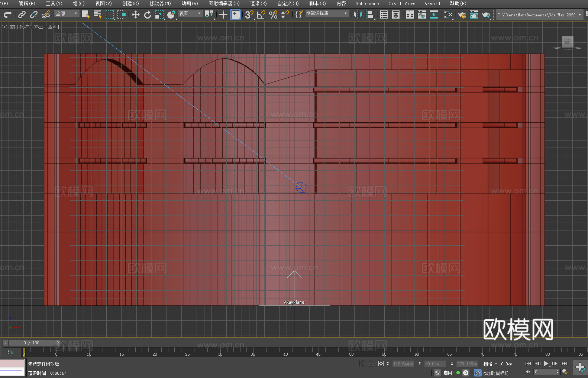Click the time slider right arrow
This screenshot has height=378, width=588.
(58, 343)
